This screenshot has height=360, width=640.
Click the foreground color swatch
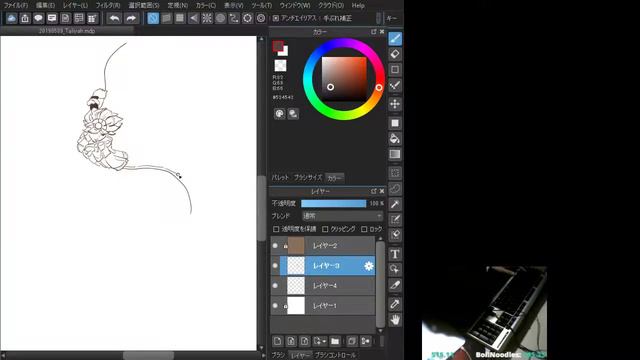pyautogui.click(x=278, y=46)
